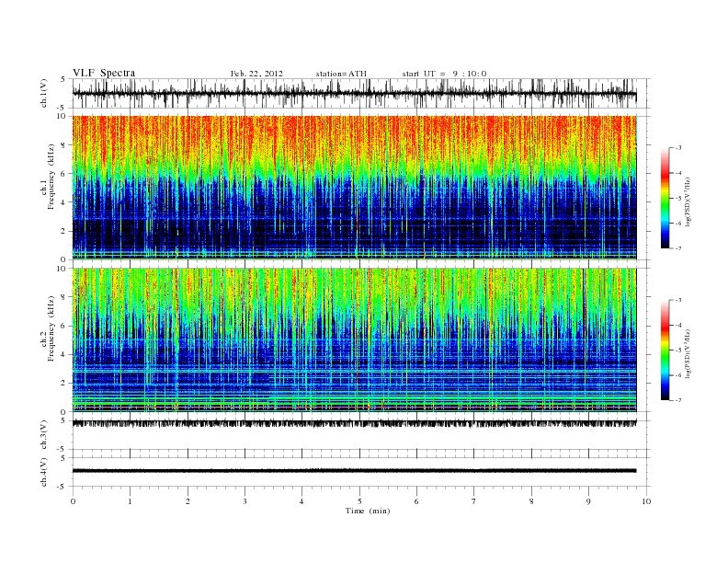The image size is (728, 563).
Task: Click the "-7" label on ch.2 color bar
Action: [x=678, y=400]
